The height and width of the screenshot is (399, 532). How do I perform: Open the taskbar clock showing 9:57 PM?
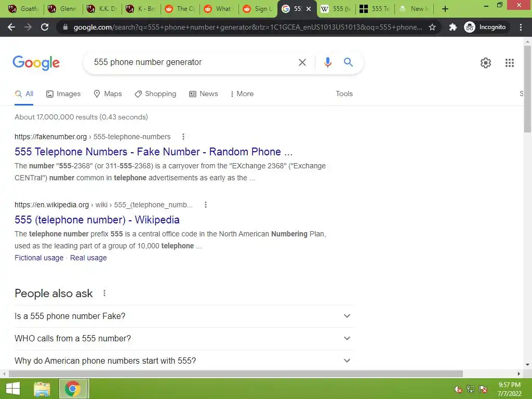(509, 389)
